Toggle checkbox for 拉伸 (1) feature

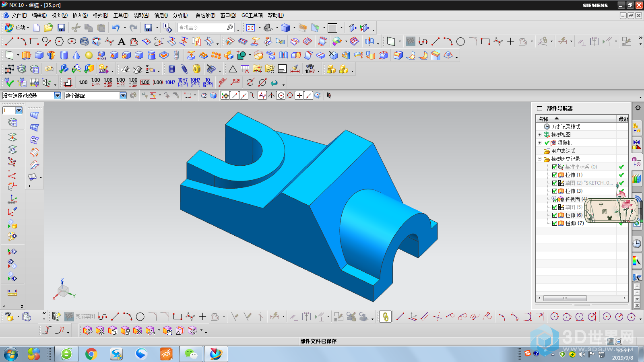[555, 175]
